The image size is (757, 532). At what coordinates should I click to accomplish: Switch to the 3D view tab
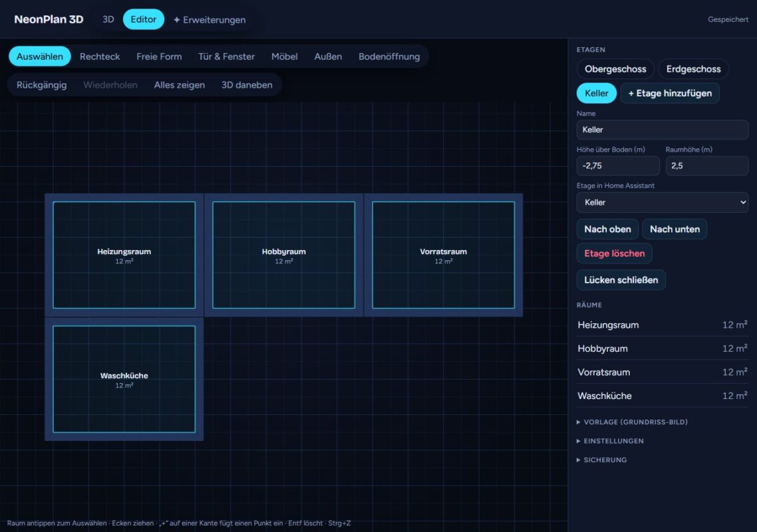[108, 19]
